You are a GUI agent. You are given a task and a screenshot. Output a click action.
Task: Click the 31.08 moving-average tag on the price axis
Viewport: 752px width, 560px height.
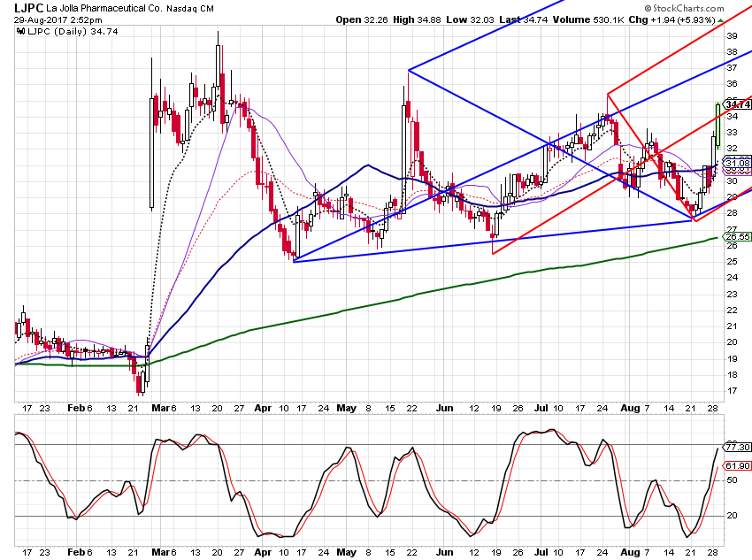coord(738,163)
